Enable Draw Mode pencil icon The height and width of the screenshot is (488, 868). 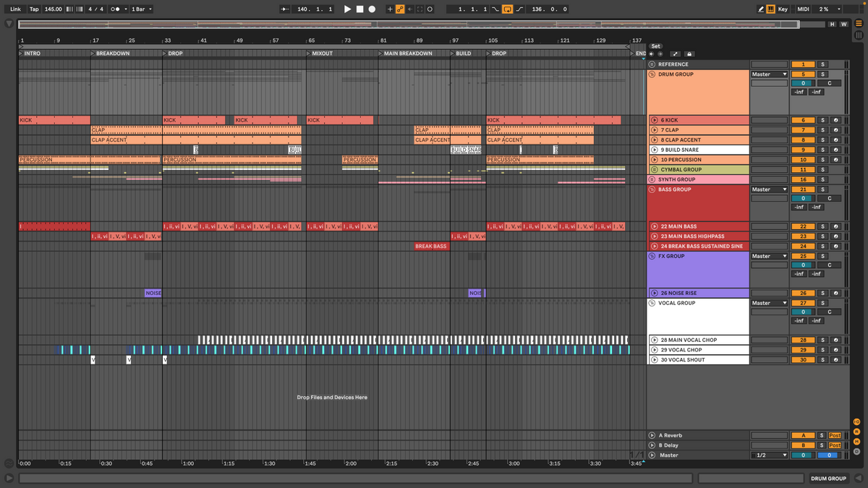[761, 9]
